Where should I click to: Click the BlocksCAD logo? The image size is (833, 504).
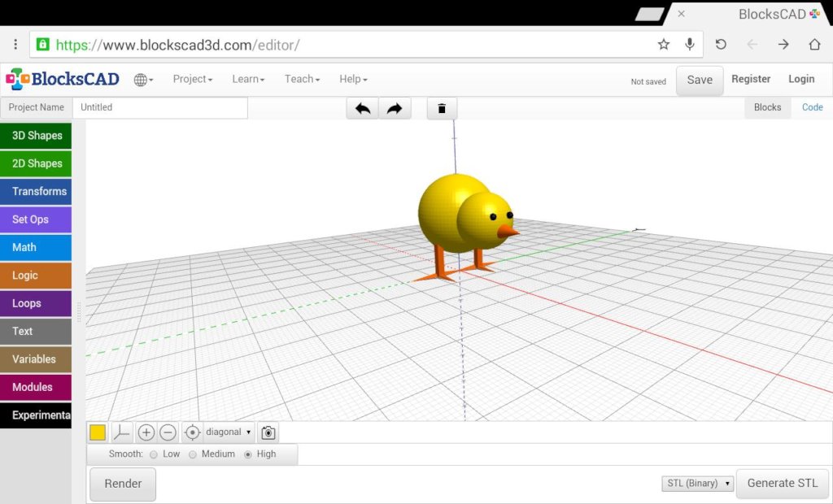[x=63, y=79]
